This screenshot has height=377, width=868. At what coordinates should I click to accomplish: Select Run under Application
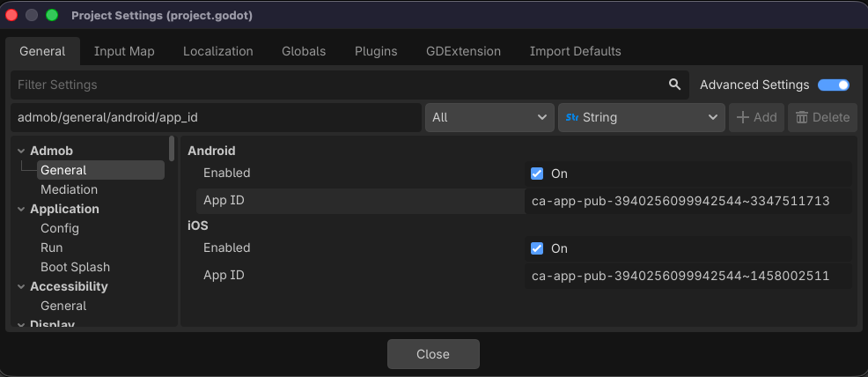pos(51,248)
